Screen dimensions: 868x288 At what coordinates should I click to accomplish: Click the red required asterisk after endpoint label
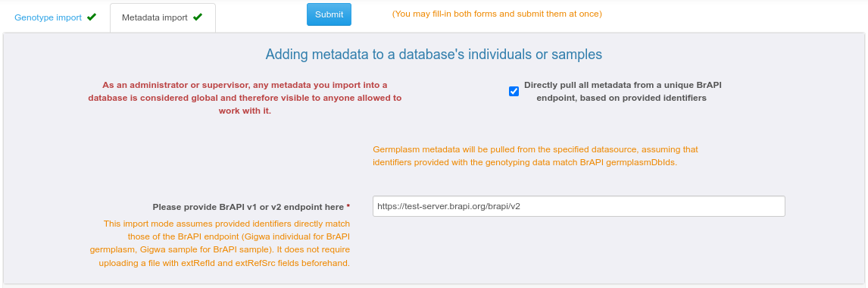pos(348,207)
